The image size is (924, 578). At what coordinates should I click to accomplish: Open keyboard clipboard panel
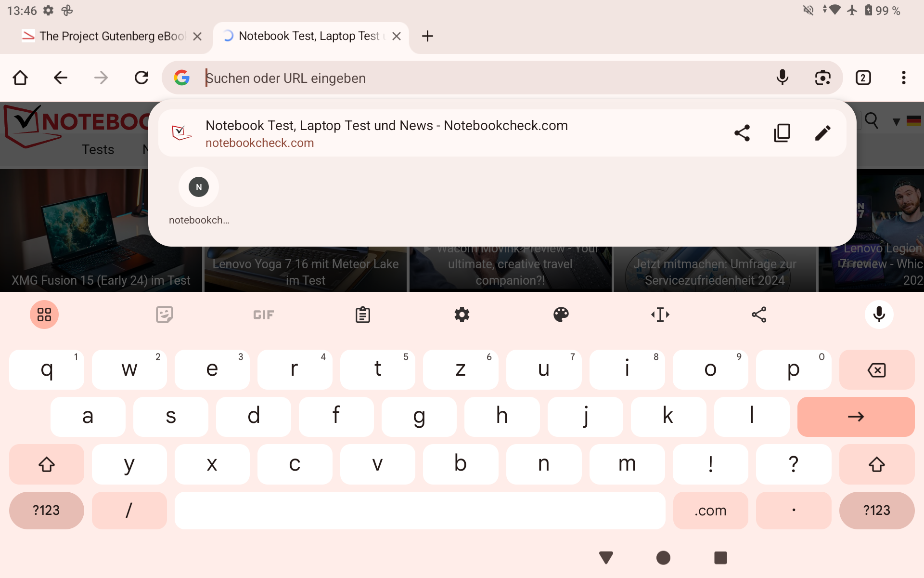362,315
